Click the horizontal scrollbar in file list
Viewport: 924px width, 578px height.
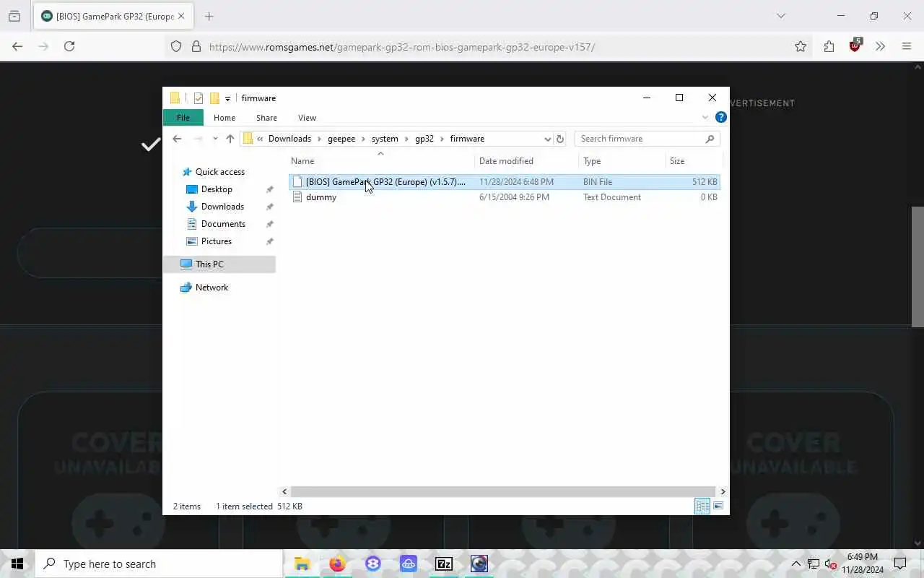pyautogui.click(x=504, y=491)
